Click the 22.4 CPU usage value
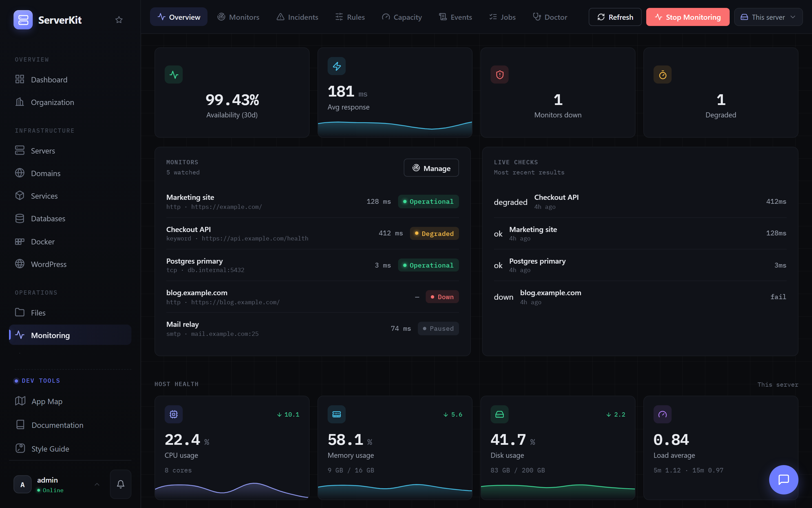 [x=182, y=440]
